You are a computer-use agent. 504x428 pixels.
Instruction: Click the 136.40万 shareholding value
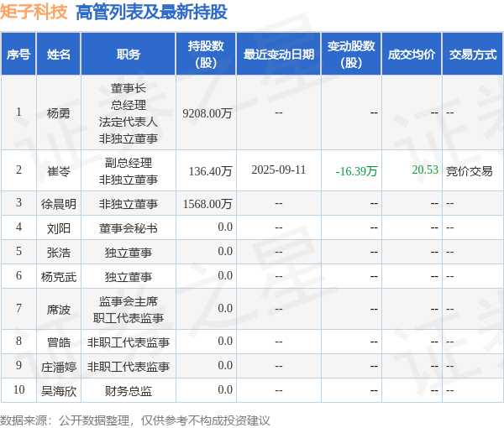(x=211, y=171)
